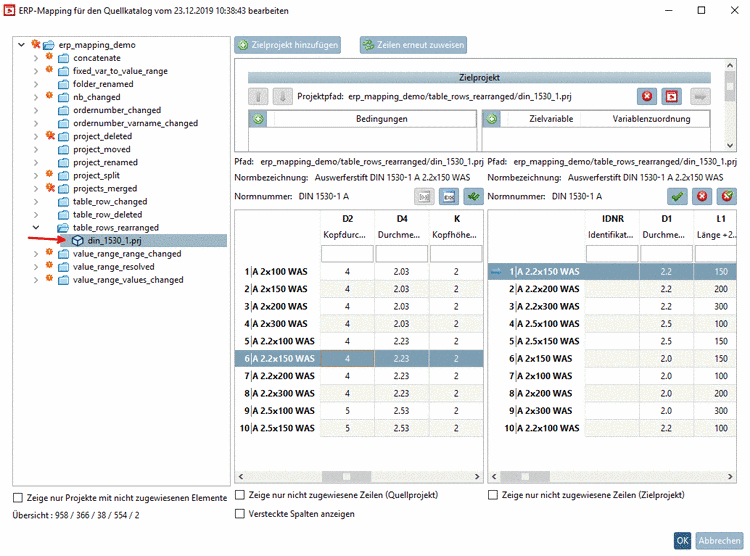Viewport: 750px width, 556px height.
Task: Select source row 3 A 2x200 WAS
Action: [359, 306]
